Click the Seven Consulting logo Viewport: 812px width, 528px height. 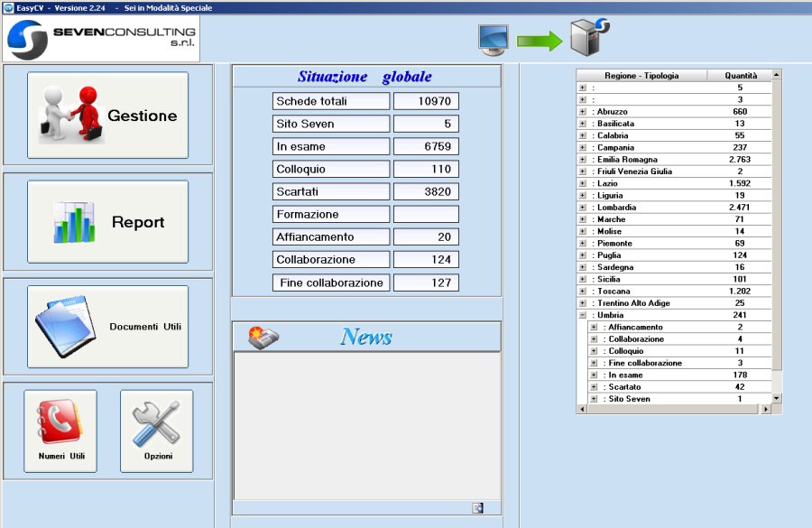point(101,39)
